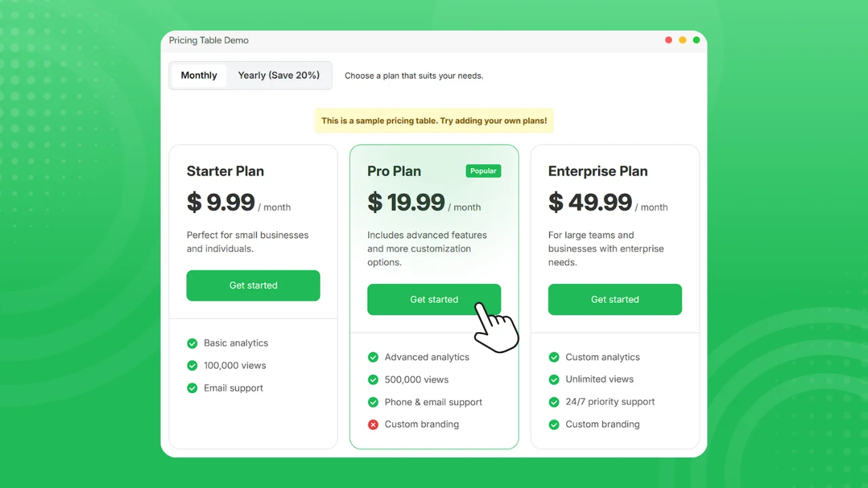Click the Popular badge on Pro Plan
Viewport: 868px width, 488px height.
point(483,171)
